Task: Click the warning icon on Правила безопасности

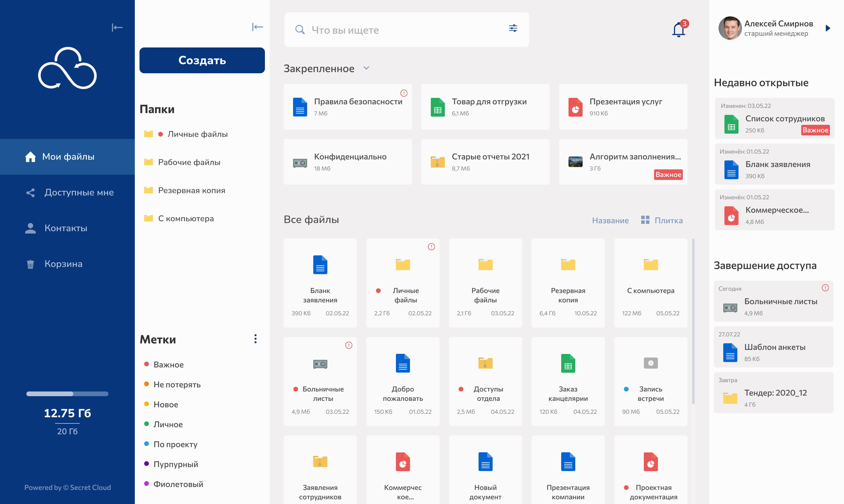Action: (x=404, y=93)
